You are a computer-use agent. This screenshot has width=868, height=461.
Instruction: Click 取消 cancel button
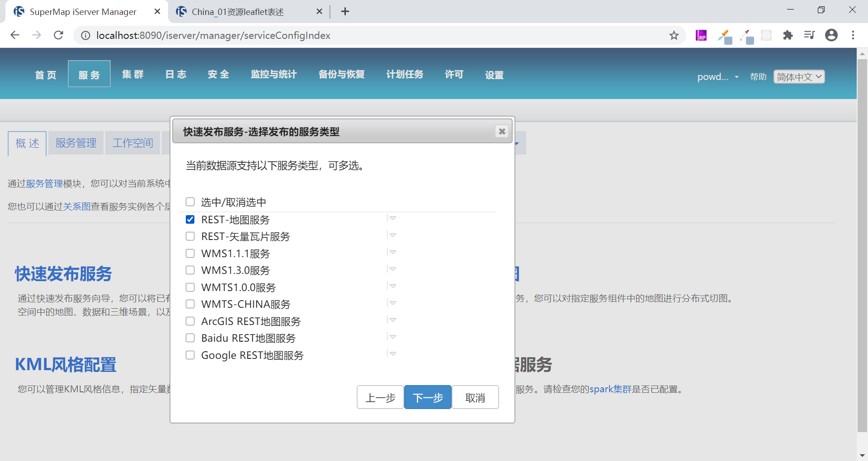[475, 397]
